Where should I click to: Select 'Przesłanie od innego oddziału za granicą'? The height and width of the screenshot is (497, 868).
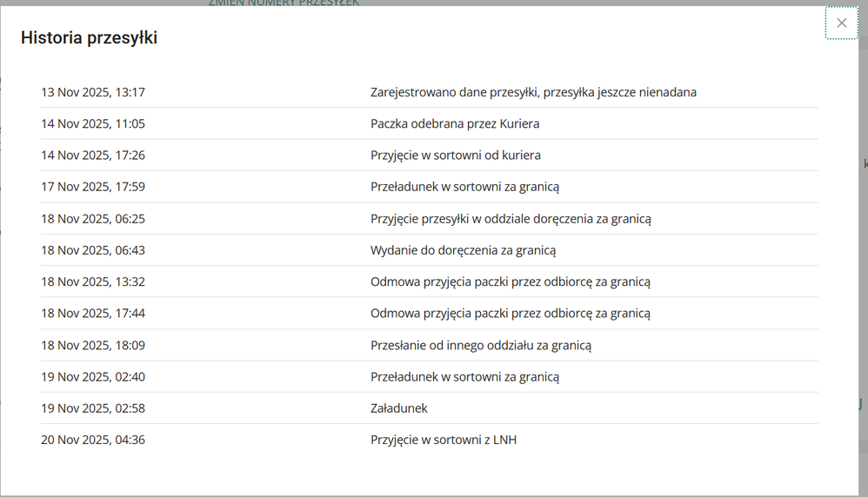pos(481,345)
